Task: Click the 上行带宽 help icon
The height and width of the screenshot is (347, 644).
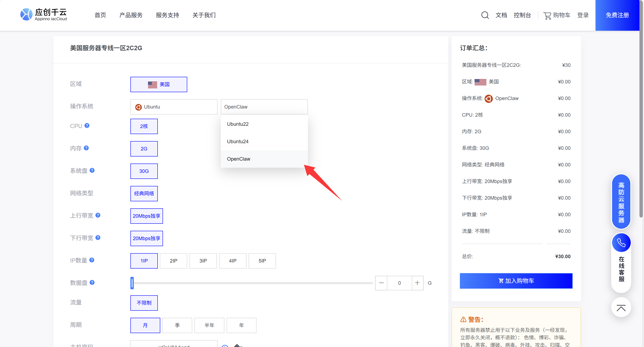Action: pyautogui.click(x=98, y=215)
